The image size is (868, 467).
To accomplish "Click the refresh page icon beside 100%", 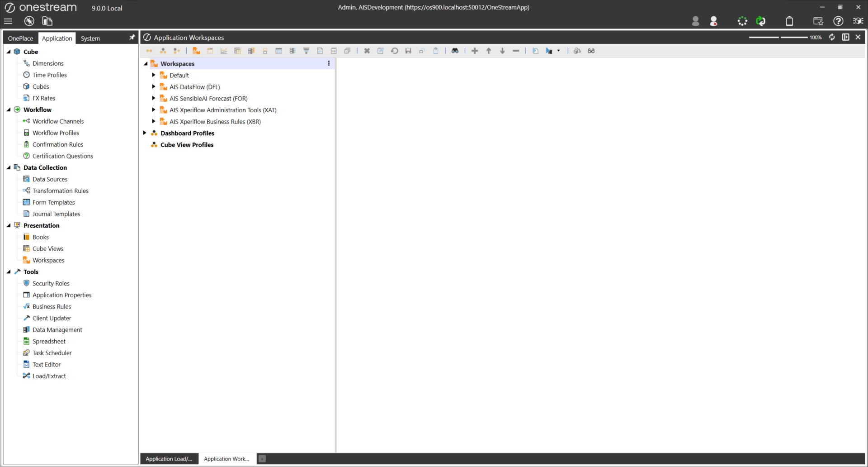I will pos(832,37).
